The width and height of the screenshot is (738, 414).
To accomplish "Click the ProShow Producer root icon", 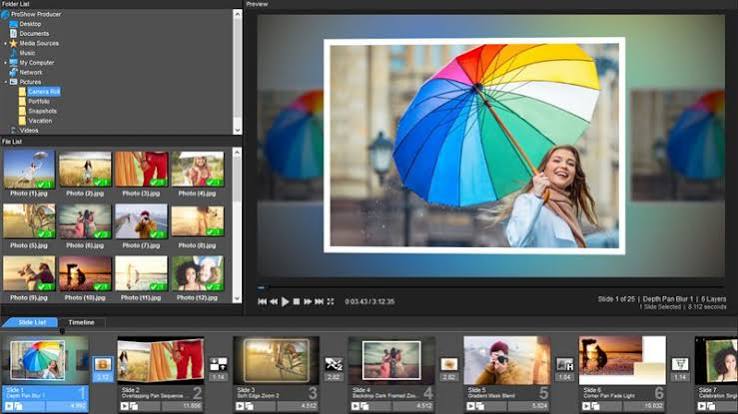I will (x=5, y=15).
